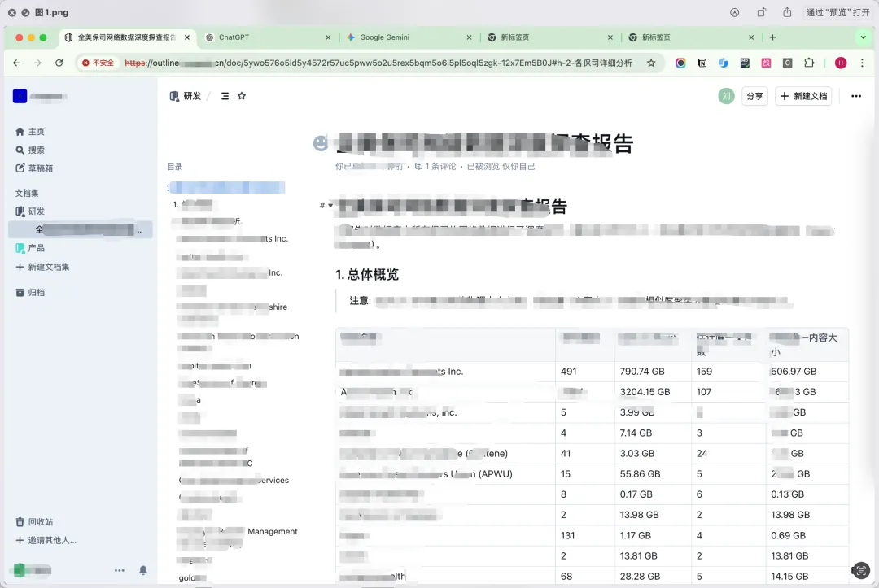Click the 新建文档 button
The image size is (879, 588).
tap(803, 96)
